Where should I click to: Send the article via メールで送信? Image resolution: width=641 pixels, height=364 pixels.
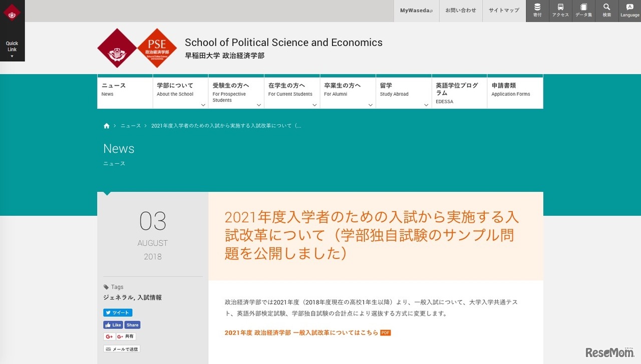tap(121, 348)
